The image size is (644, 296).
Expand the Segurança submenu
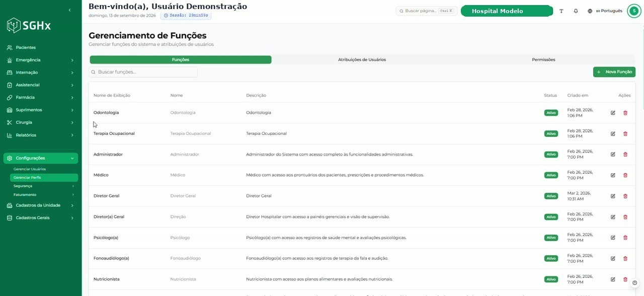click(44, 186)
